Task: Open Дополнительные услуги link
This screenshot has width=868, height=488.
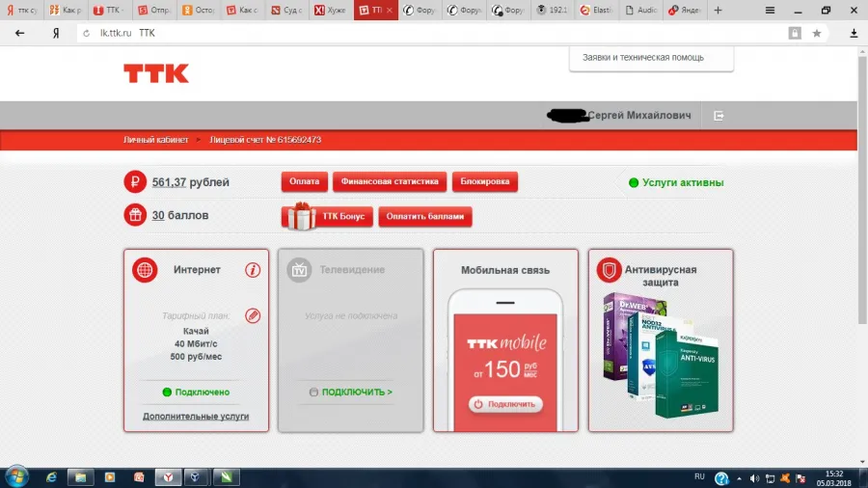Action: pyautogui.click(x=196, y=416)
